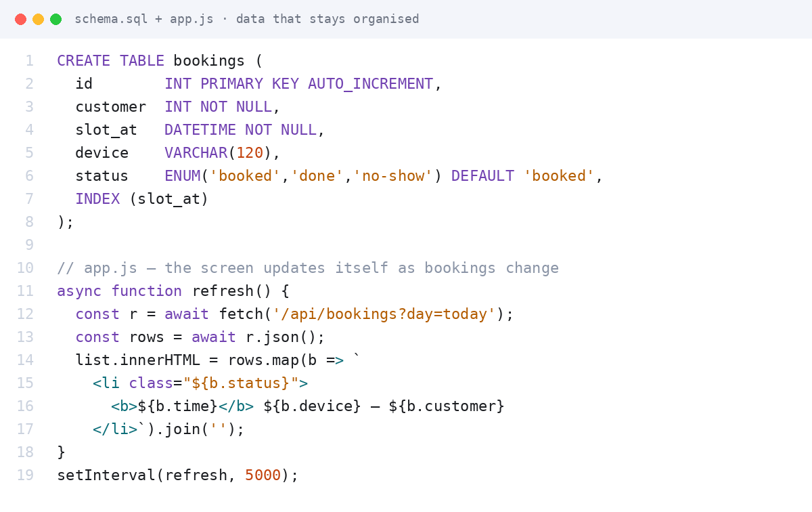Click 'DATETIME' type on line 4
This screenshot has width=812, height=512.
tap(200, 130)
